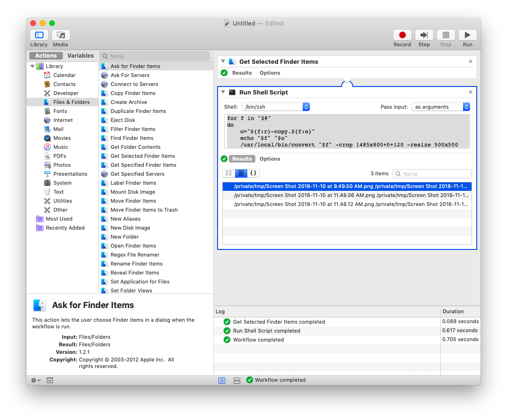Select the Ask For Servers action
Screen dimensions: 507x420
(156, 75)
